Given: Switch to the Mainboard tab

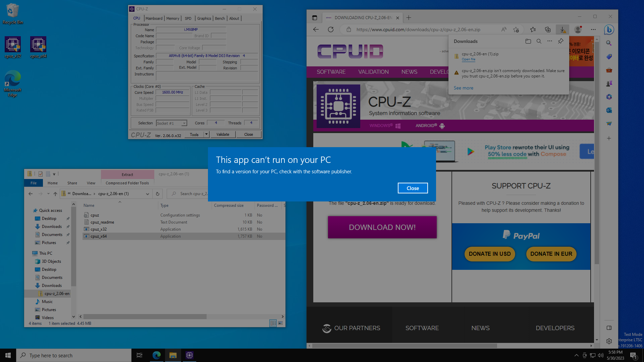Looking at the screenshot, I should [x=154, y=18].
